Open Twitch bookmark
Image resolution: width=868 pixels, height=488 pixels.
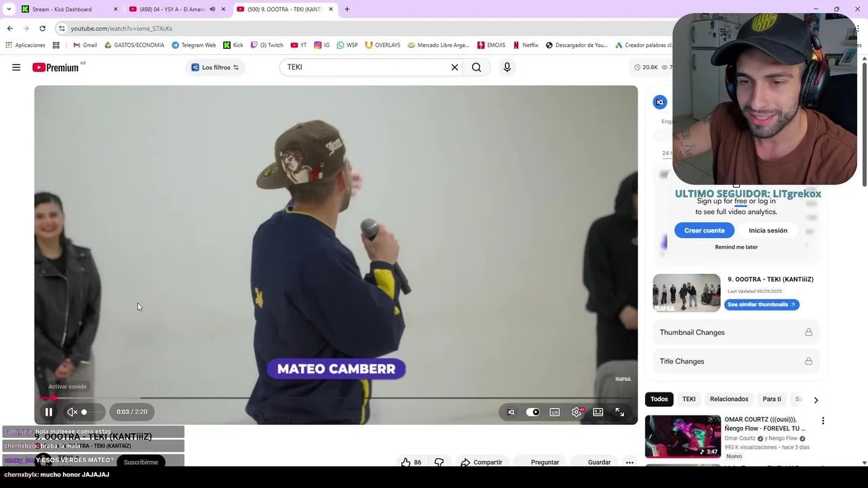(267, 45)
